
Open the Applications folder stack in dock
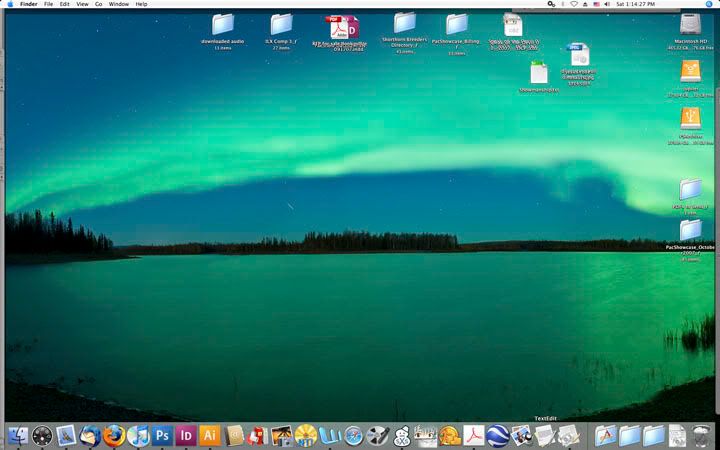(605, 435)
